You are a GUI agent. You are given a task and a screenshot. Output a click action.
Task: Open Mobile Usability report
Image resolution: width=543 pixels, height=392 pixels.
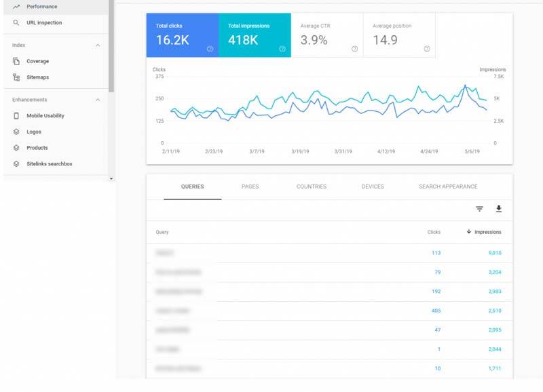45,116
